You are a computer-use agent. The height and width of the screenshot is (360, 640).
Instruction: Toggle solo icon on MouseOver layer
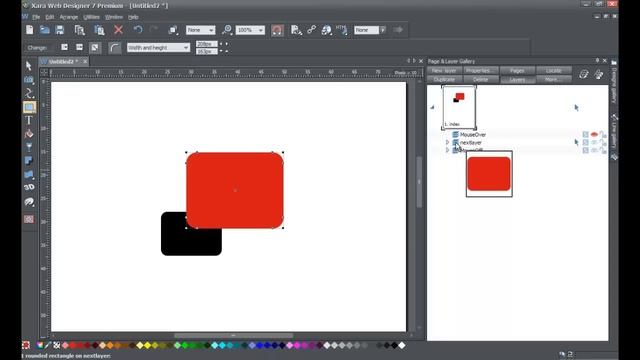(x=586, y=134)
